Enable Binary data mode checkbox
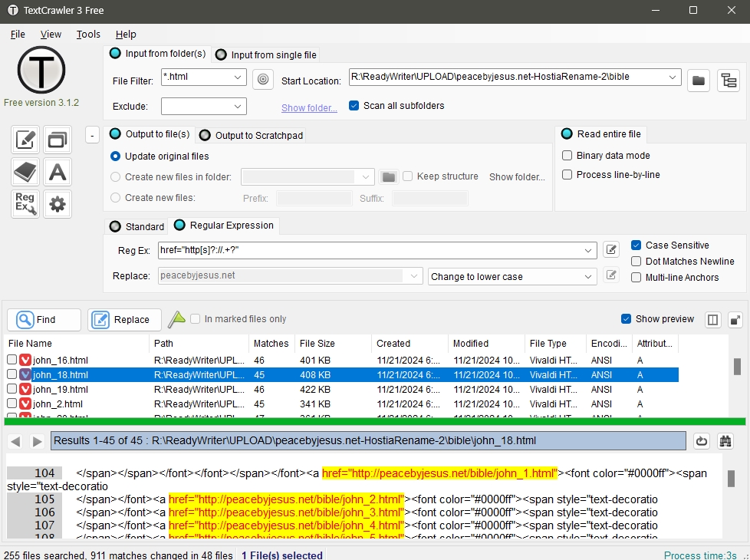 click(567, 155)
